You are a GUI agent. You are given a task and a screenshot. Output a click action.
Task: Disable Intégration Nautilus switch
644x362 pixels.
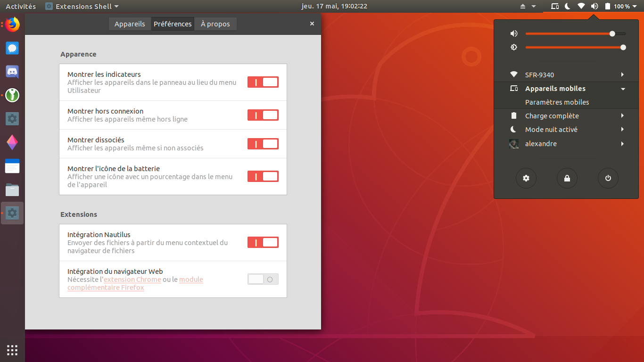[263, 242]
